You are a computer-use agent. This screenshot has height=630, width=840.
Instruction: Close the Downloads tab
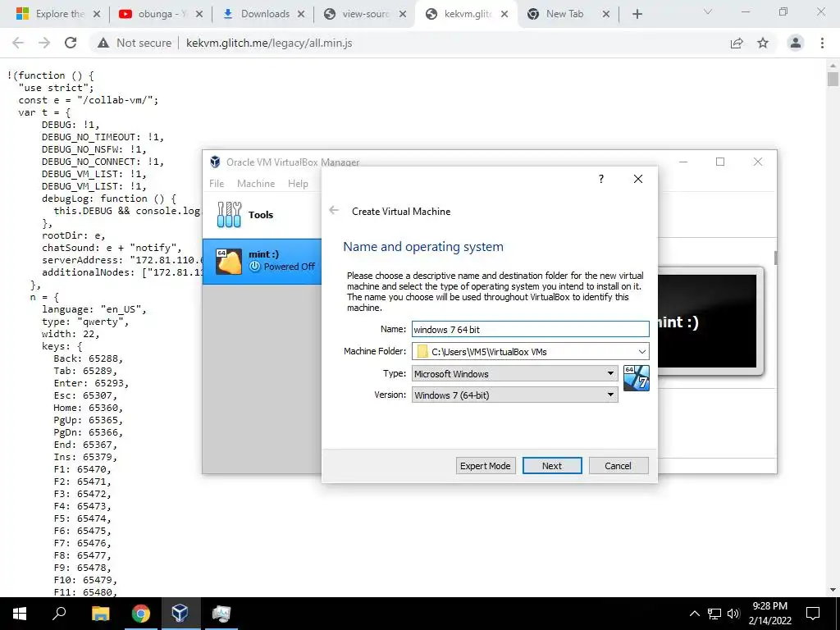coord(301,15)
